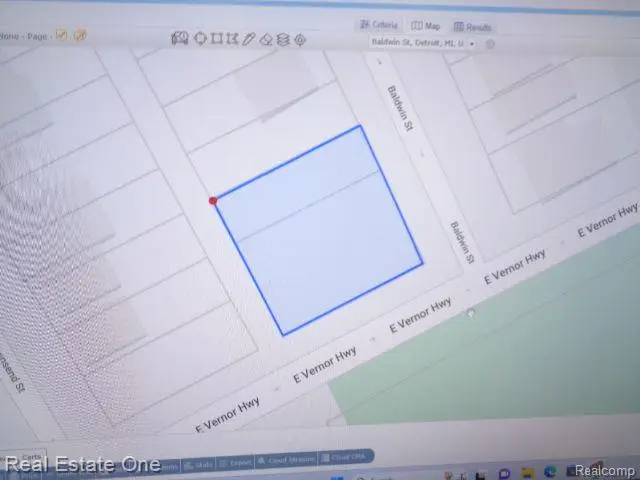Viewport: 640px width, 480px height.
Task: Click the round button beside address dropdown
Action: click(x=490, y=44)
